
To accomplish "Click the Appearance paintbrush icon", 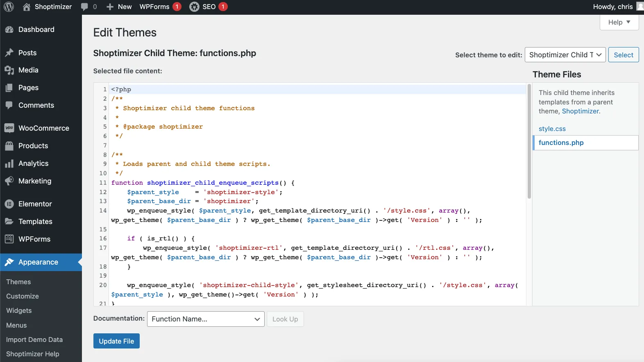I will pyautogui.click(x=9, y=262).
